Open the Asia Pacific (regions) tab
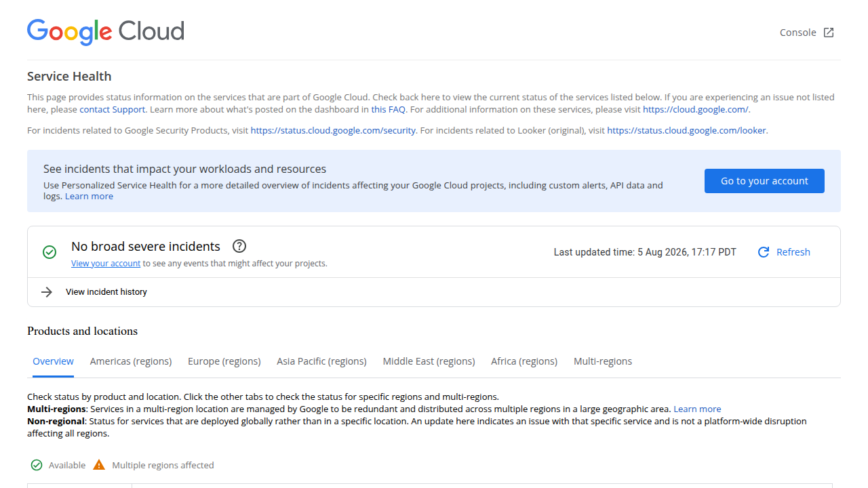 [321, 361]
